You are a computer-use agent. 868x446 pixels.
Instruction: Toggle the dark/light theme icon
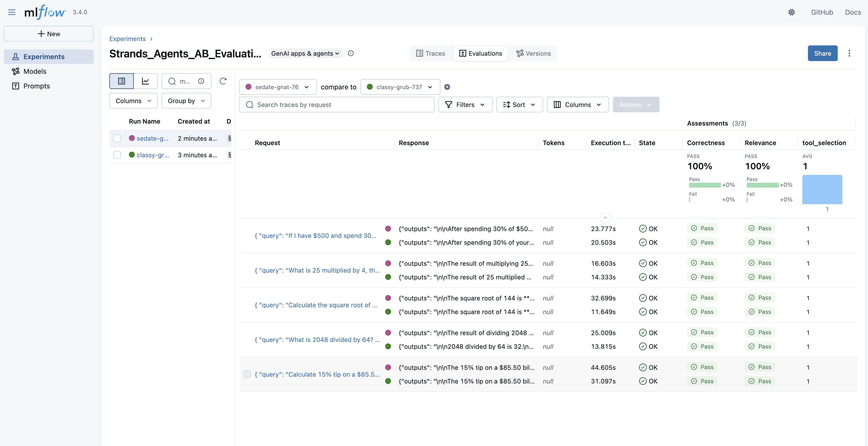coord(792,12)
